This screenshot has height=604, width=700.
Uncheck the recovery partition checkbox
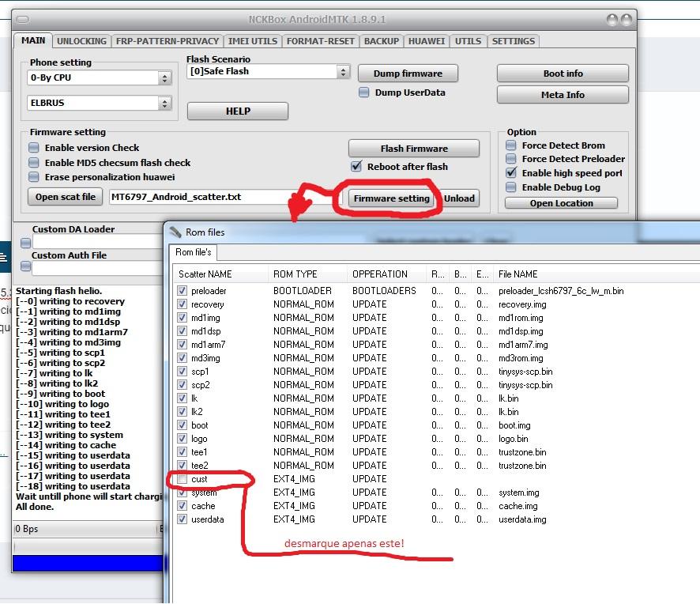coord(183,304)
